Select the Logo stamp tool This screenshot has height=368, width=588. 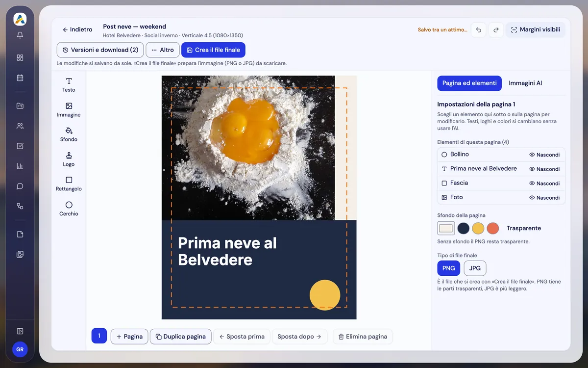pyautogui.click(x=69, y=159)
